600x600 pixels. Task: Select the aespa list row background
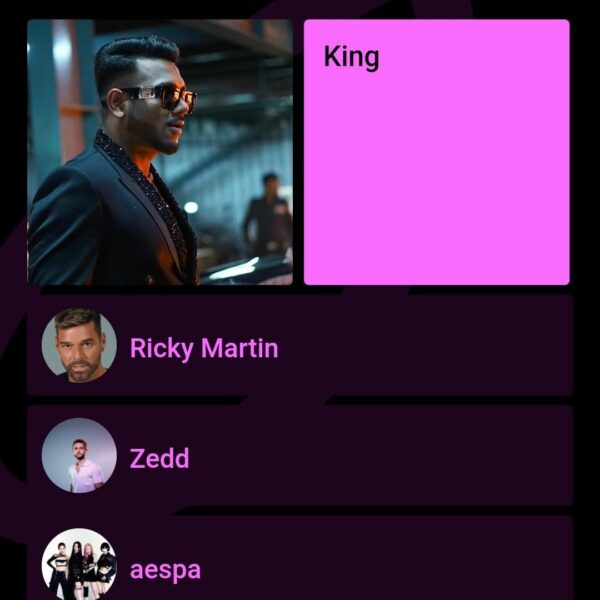tap(300, 558)
